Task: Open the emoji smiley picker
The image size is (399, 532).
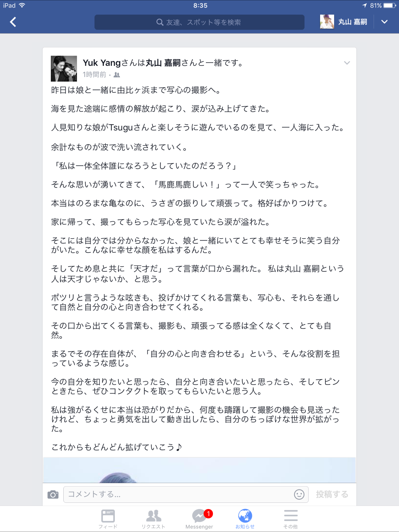Action: [299, 494]
